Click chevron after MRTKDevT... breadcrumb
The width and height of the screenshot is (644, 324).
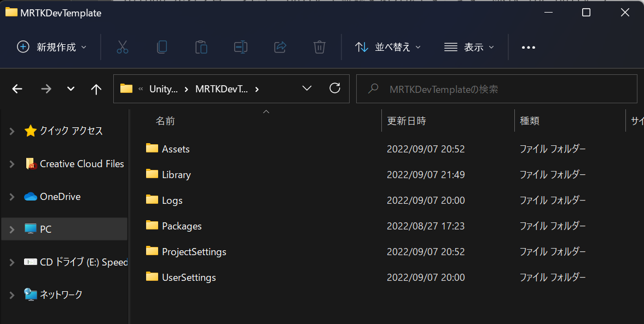tap(257, 89)
